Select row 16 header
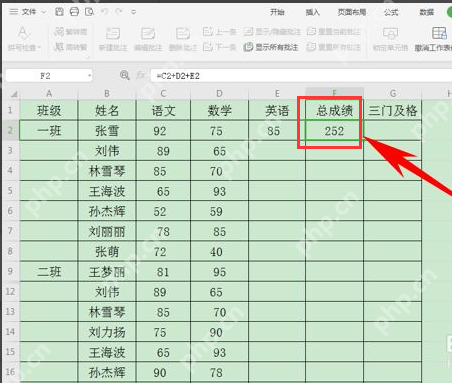The height and width of the screenshot is (383, 452). point(10,372)
